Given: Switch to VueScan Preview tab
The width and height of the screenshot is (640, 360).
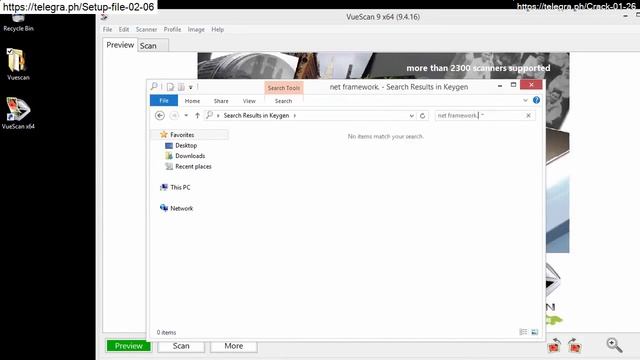Looking at the screenshot, I should 120,45.
